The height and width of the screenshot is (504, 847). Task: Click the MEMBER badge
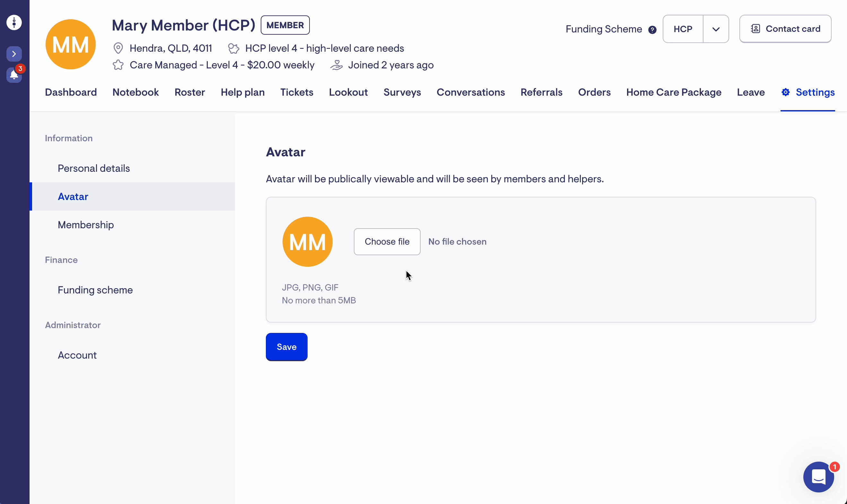coord(285,25)
